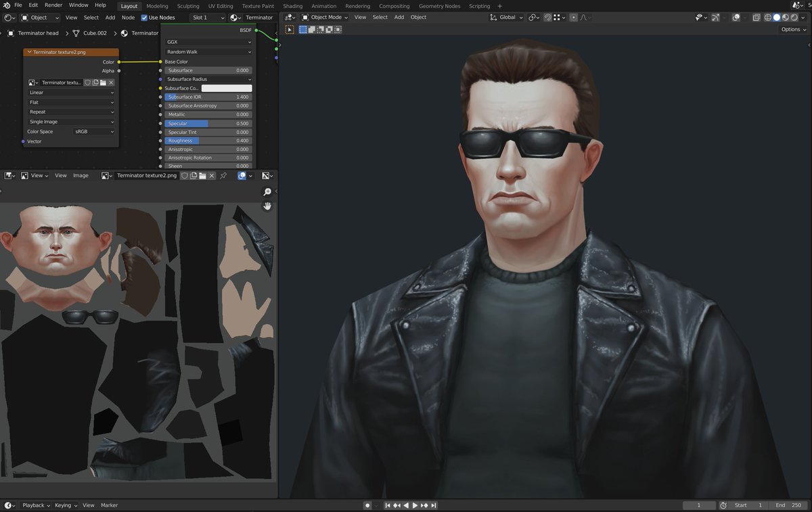Open the Subsurface Color swatch

coord(227,88)
